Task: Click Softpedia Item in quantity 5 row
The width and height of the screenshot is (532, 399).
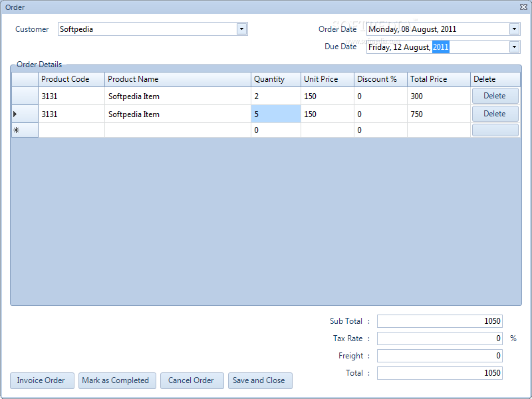Action: pyautogui.click(x=178, y=114)
